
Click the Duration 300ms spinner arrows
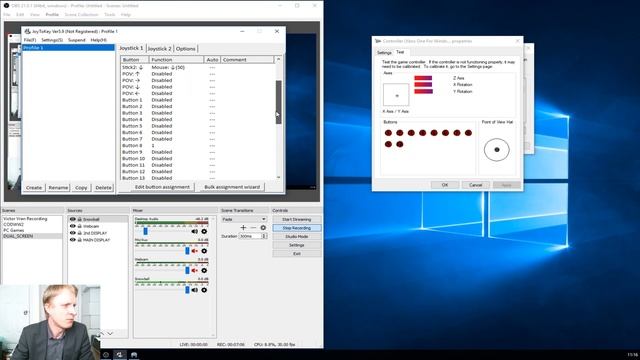click(264, 236)
